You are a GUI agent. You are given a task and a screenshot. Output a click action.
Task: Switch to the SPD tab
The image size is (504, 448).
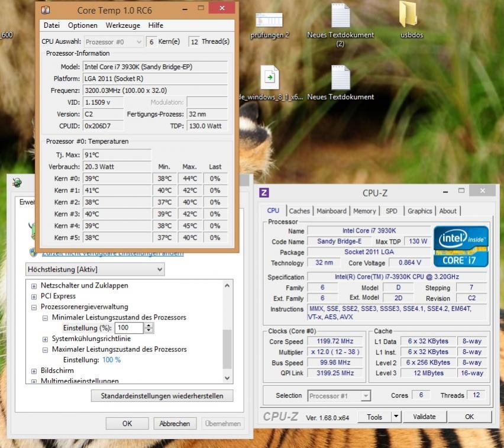[391, 211]
